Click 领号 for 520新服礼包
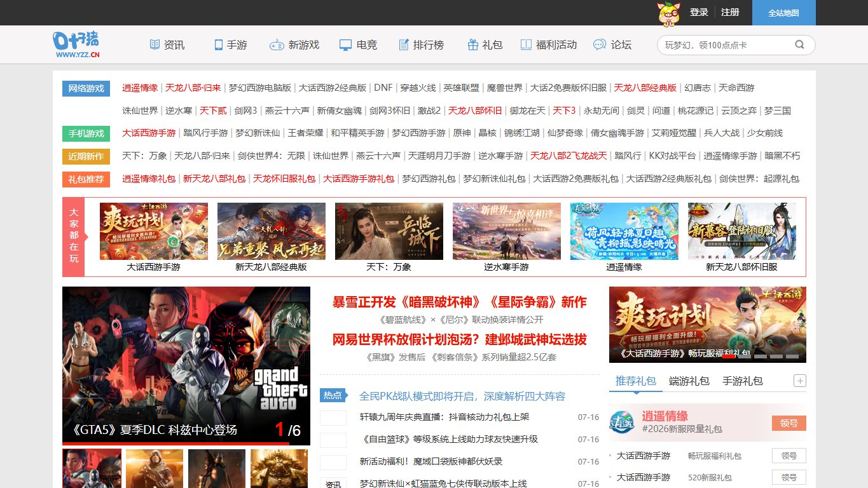This screenshot has width=868, height=488. click(789, 477)
